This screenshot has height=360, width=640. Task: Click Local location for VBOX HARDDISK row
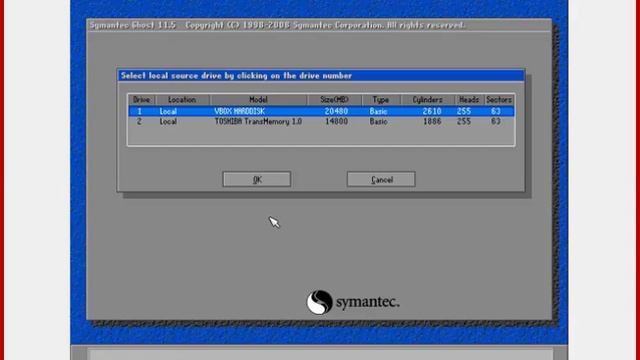tap(168, 111)
